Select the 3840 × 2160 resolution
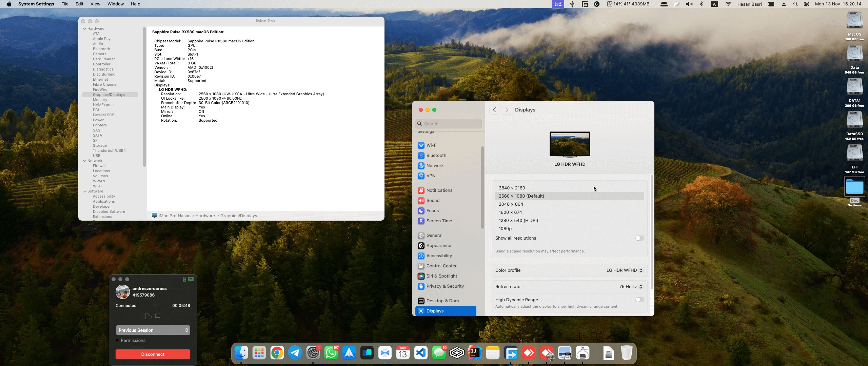 pos(570,188)
